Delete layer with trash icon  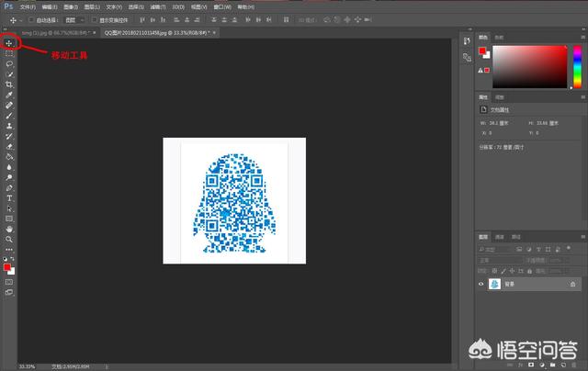pyautogui.click(x=574, y=365)
